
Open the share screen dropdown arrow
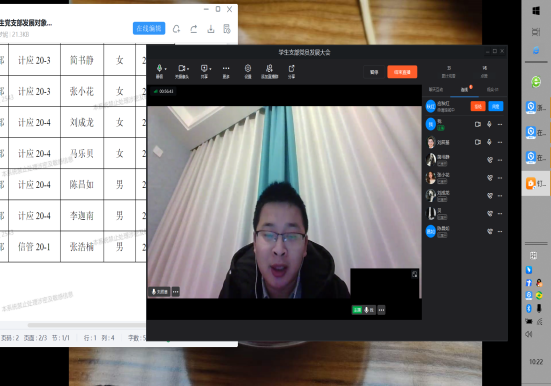coord(210,69)
